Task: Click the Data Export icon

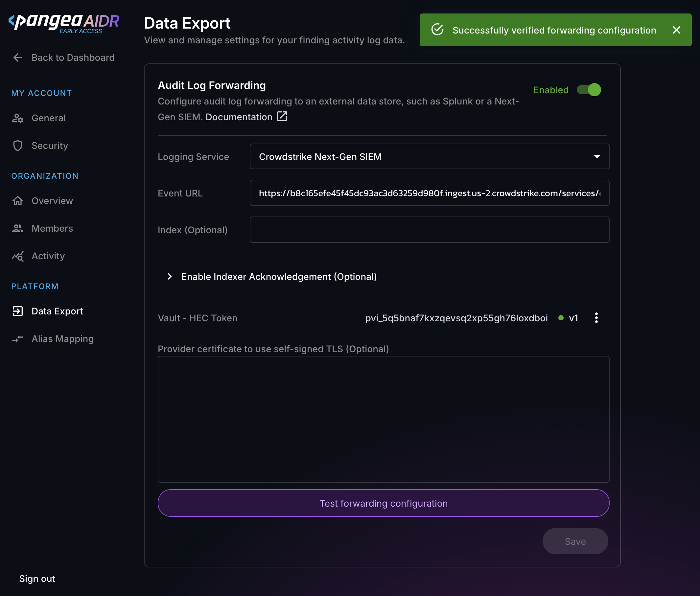Action: pyautogui.click(x=17, y=311)
